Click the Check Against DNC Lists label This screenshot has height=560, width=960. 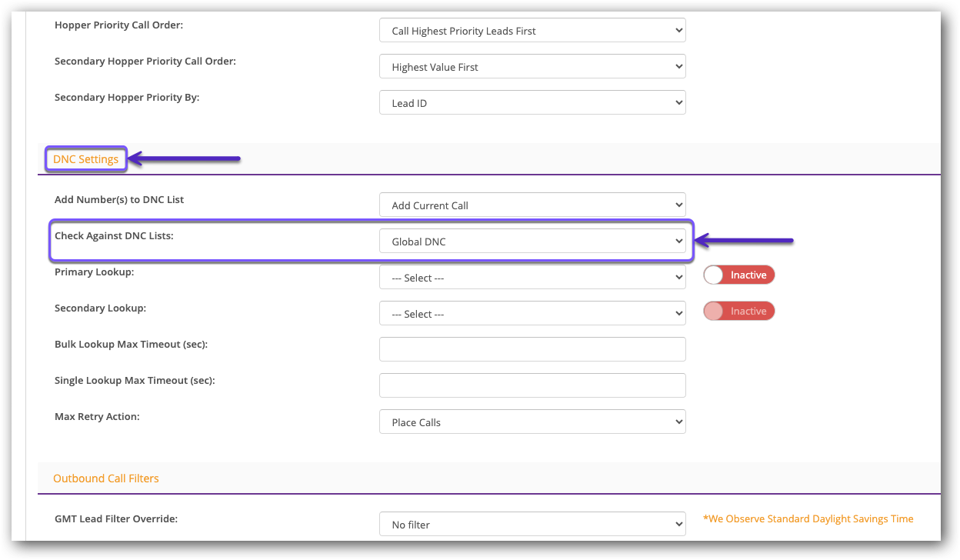coord(114,236)
